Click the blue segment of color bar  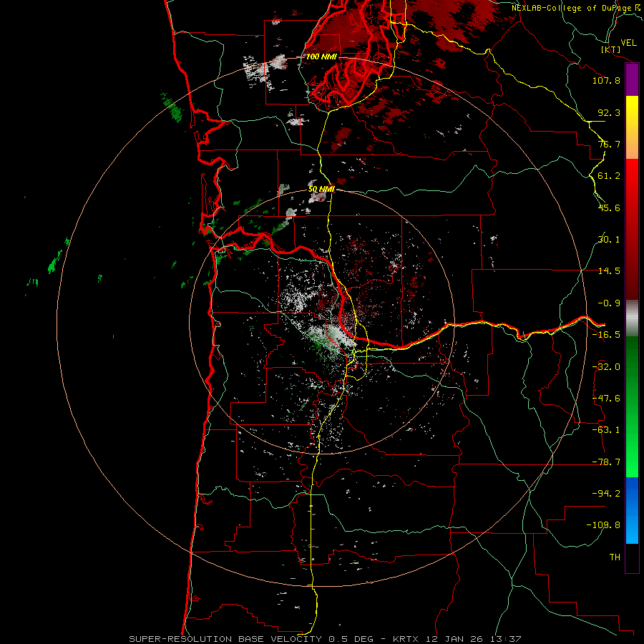[x=632, y=510]
